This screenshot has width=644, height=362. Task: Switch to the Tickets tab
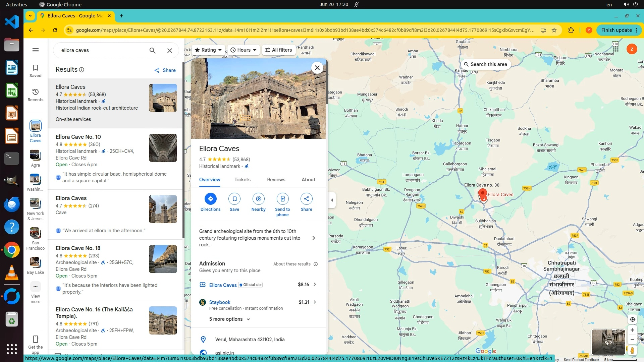[x=242, y=180]
